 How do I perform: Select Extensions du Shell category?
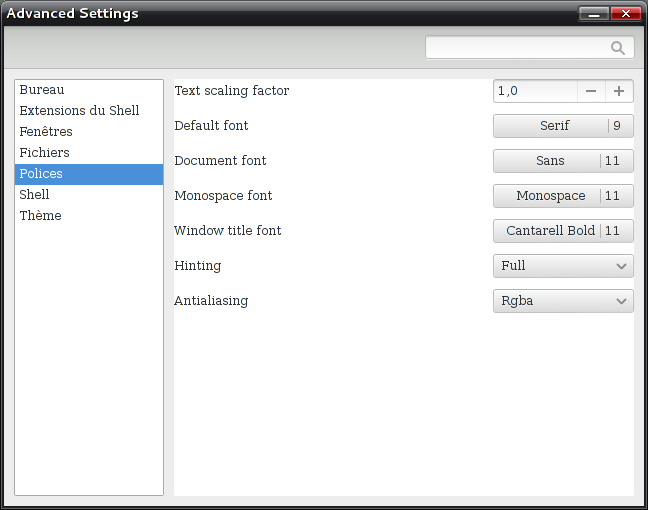click(x=79, y=111)
